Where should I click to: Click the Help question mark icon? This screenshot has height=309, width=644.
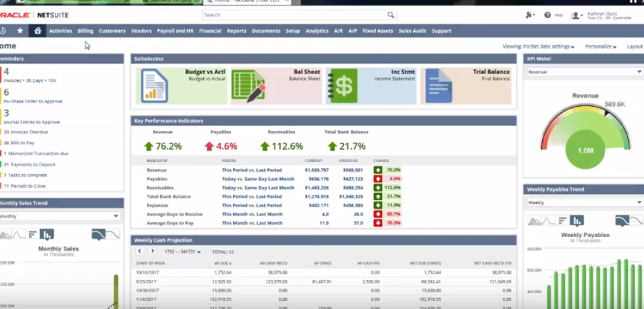(548, 15)
